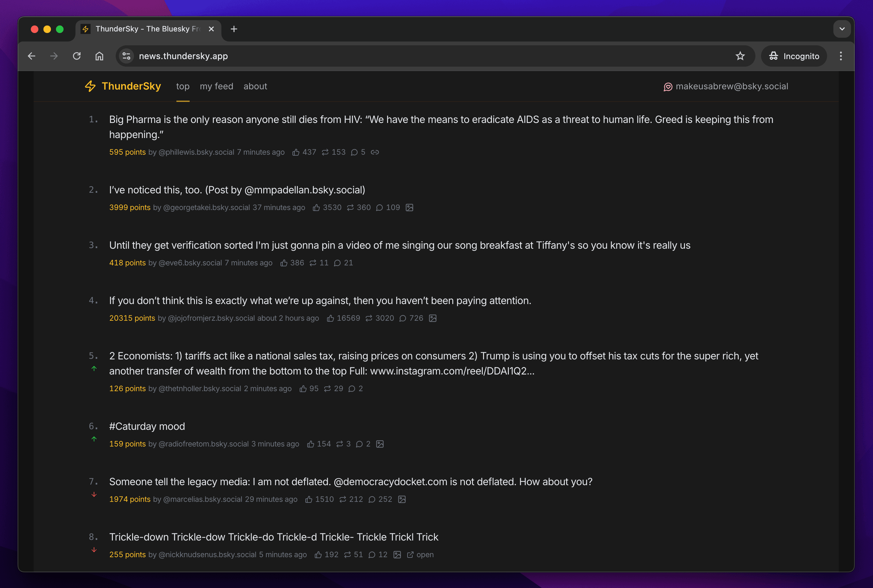Click the chat icon beside makeusabrew@bsky.social

[668, 87]
